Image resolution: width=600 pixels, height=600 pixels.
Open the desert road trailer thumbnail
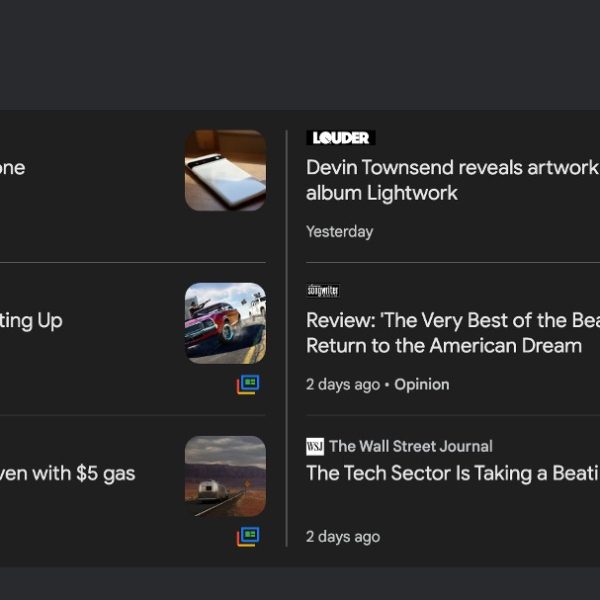[x=225, y=476]
